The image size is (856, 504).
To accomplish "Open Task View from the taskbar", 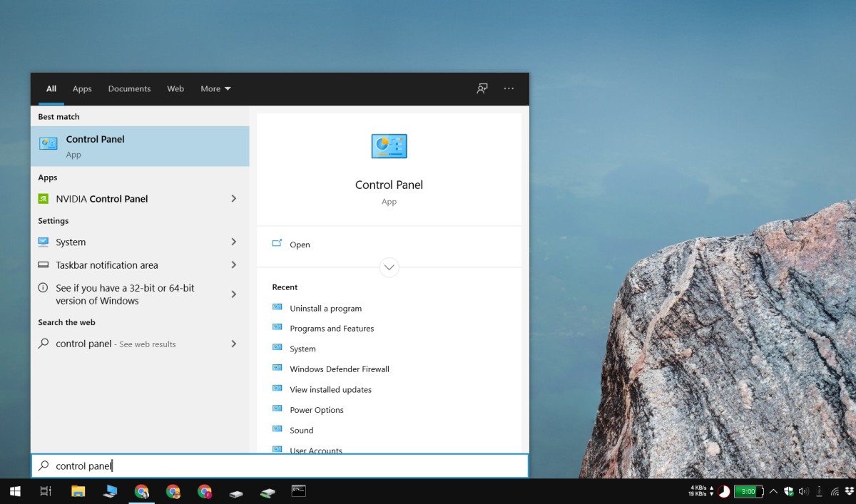I will click(45, 491).
